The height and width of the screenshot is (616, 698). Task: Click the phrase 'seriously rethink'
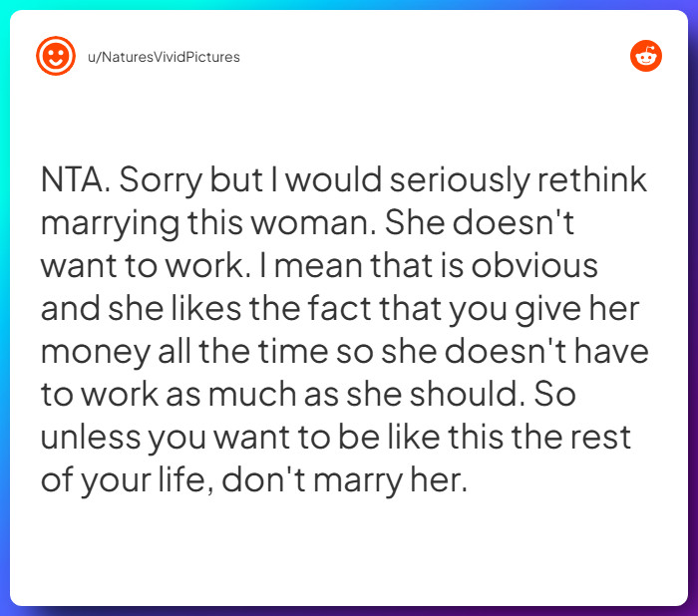[519, 180]
